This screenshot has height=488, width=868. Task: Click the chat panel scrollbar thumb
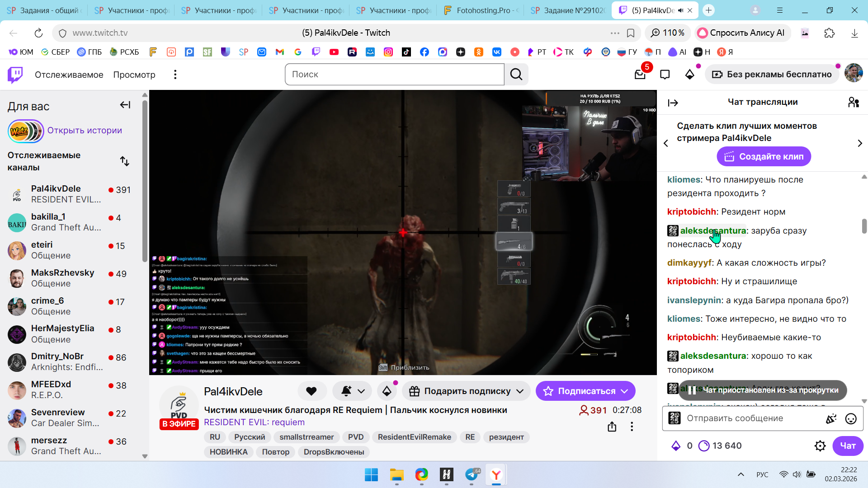coord(864,226)
